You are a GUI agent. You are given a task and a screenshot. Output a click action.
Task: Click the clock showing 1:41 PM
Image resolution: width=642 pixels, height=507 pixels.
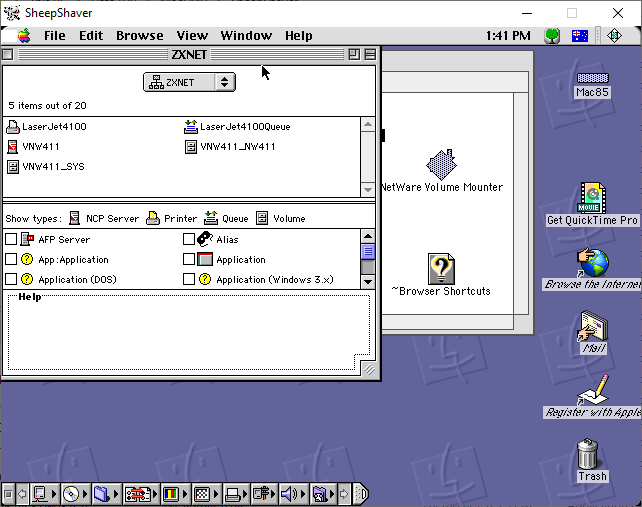(x=508, y=36)
